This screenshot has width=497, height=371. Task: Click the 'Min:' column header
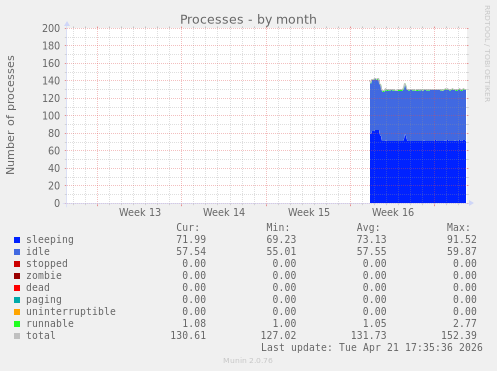[278, 228]
